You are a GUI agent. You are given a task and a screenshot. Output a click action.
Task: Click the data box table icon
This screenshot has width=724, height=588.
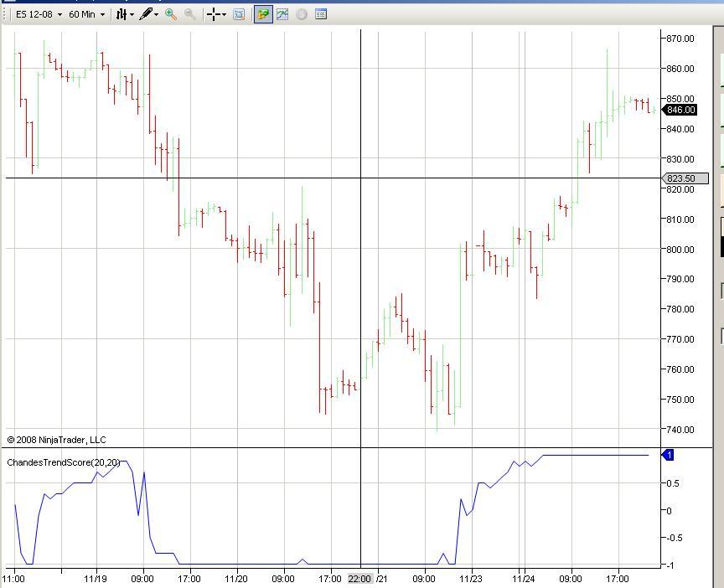pos(320,14)
